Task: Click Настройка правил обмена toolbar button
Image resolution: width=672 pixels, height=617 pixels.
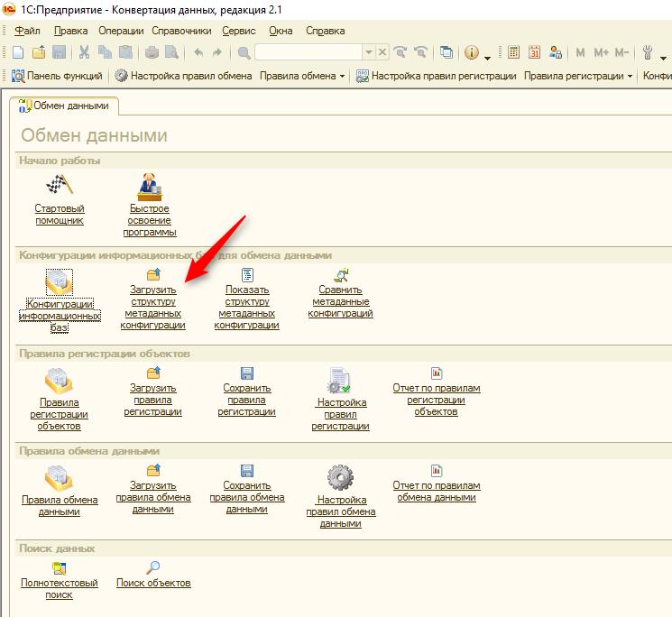Action: (183, 76)
